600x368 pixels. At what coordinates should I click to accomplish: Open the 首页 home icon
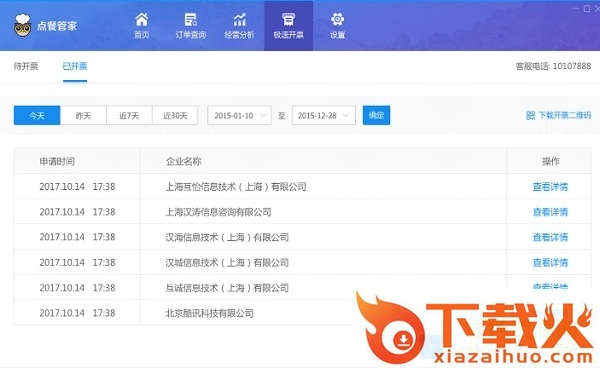coord(142,19)
